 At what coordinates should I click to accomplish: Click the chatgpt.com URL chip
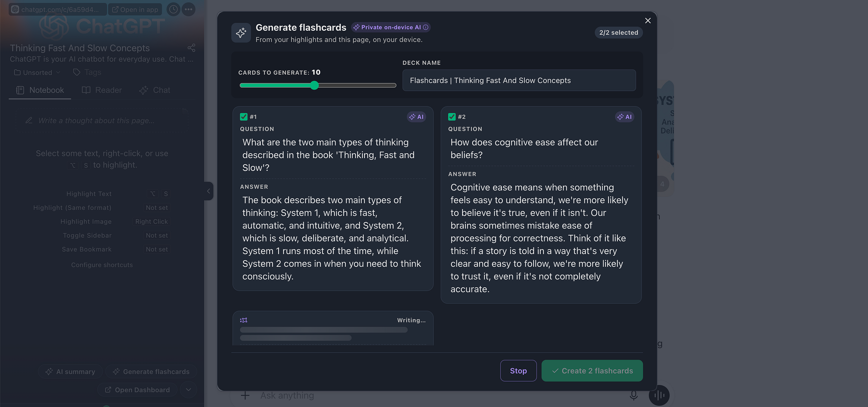coord(58,9)
